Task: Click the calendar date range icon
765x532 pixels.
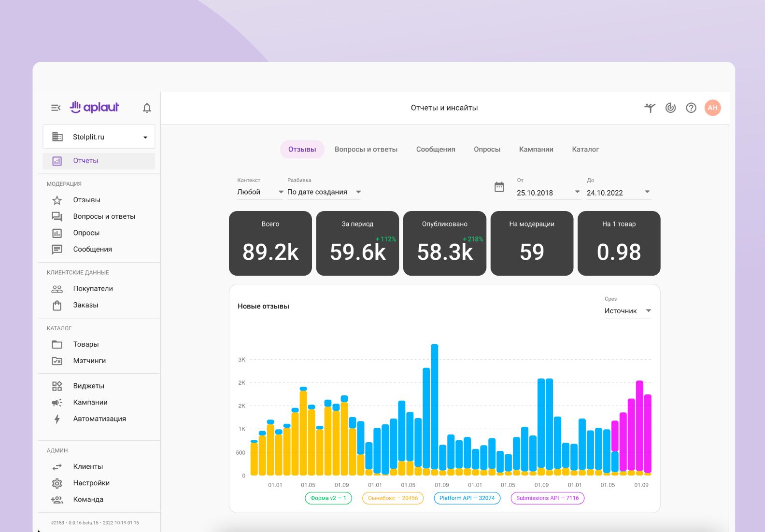Action: (499, 187)
